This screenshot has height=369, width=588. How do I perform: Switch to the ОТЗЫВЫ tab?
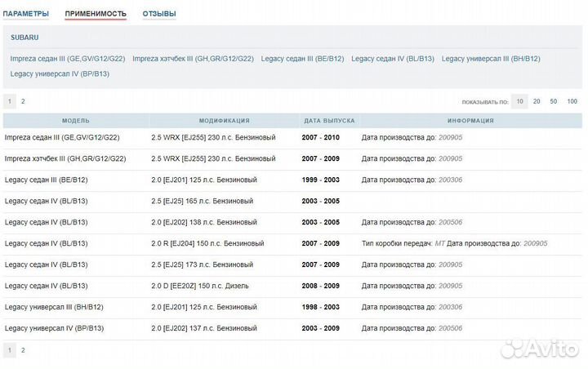pyautogui.click(x=158, y=14)
